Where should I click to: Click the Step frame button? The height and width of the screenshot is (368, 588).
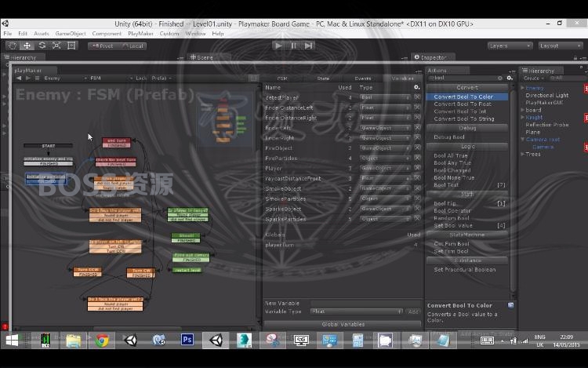pos(308,46)
